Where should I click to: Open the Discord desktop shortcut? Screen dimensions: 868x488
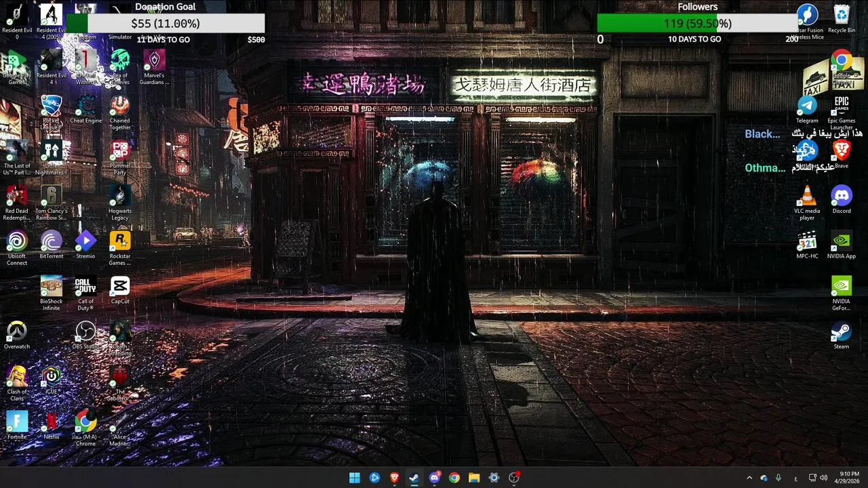(x=842, y=200)
